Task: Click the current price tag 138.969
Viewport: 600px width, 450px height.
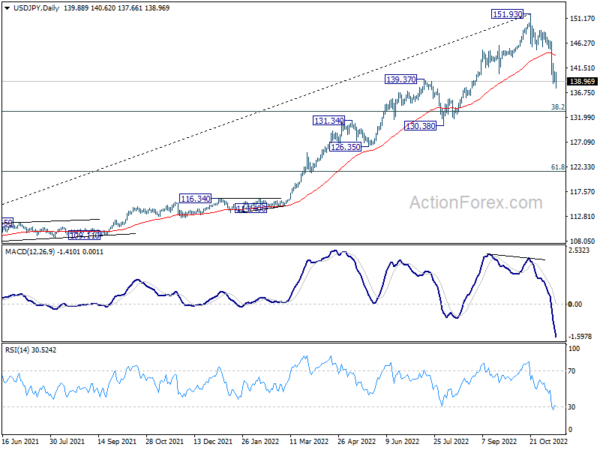Action: [x=582, y=81]
